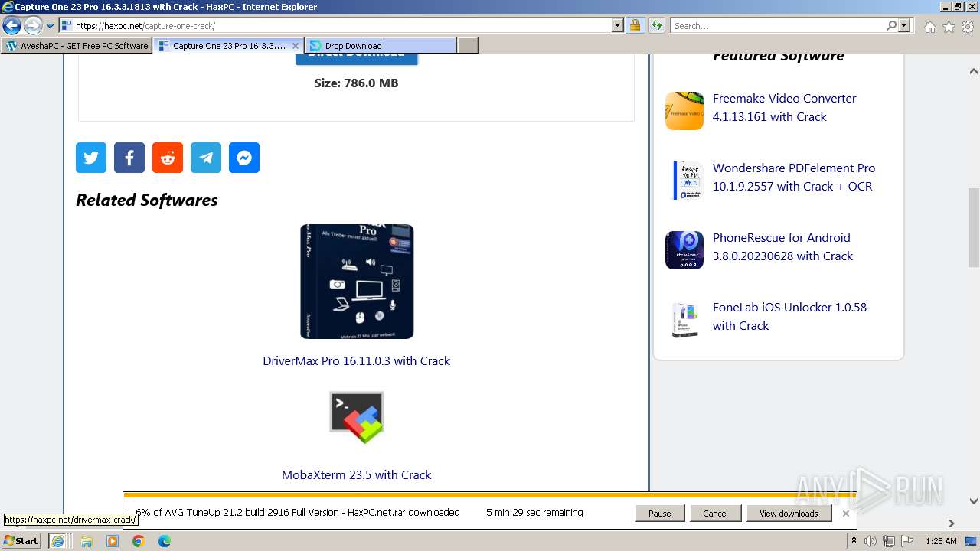
Task: Click horizontal scroll right arrow
Action: [951, 523]
